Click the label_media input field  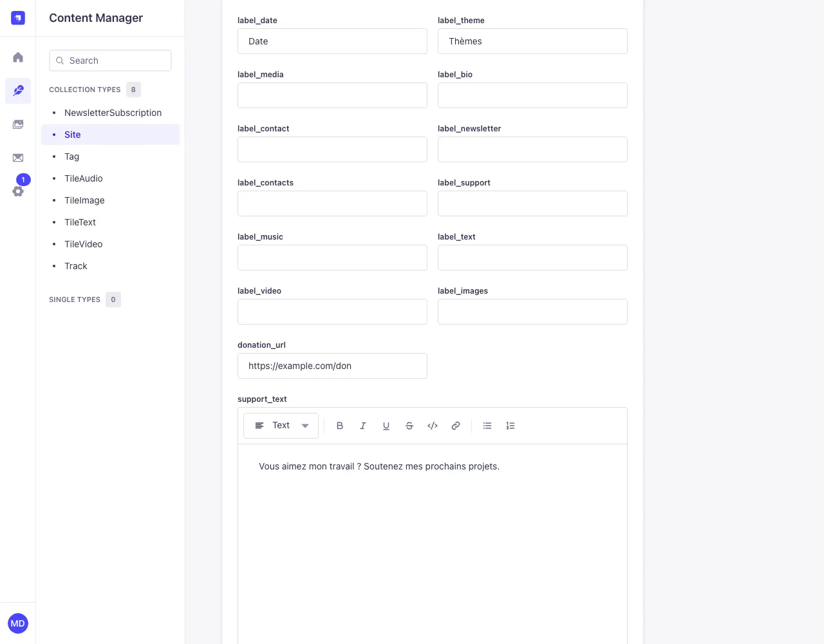tap(332, 95)
